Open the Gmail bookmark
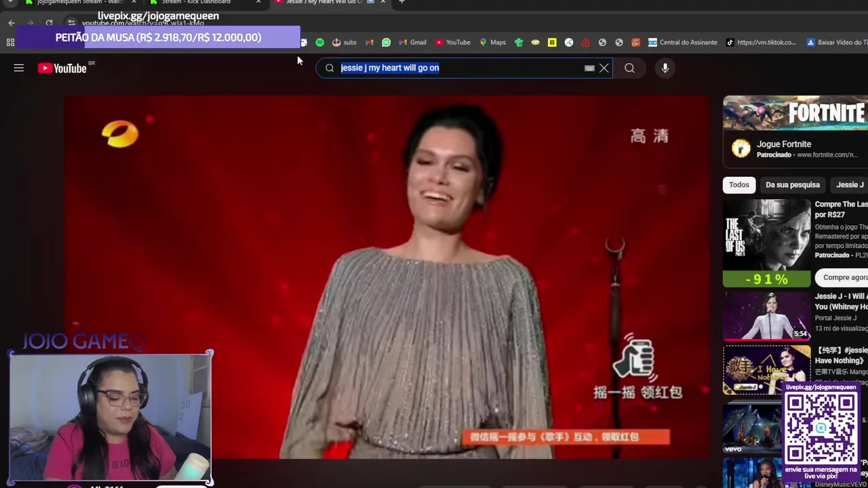The width and height of the screenshot is (868, 488). coord(412,42)
